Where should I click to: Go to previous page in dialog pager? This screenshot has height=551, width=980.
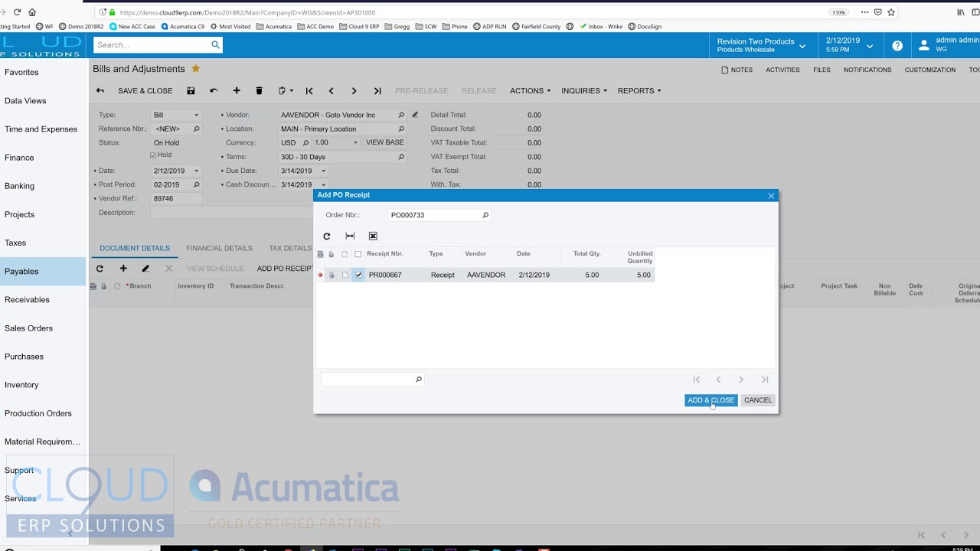point(718,380)
